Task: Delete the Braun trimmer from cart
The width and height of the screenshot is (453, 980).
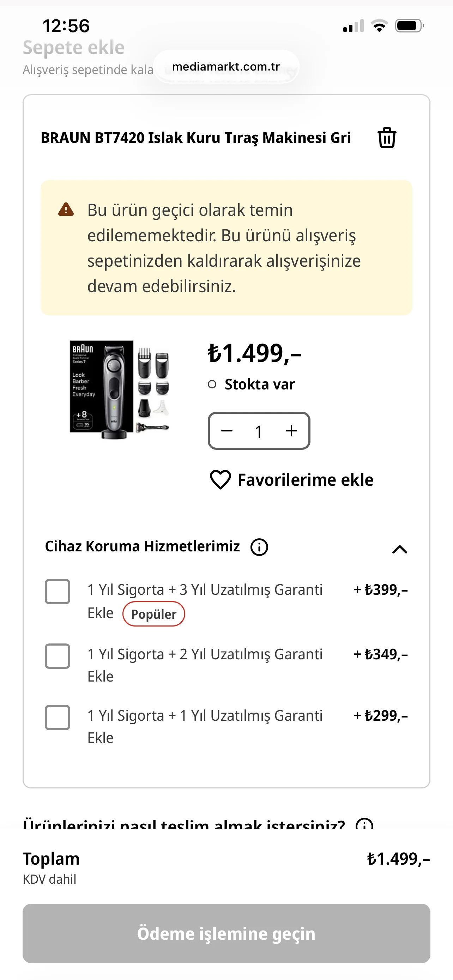Action: [386, 137]
